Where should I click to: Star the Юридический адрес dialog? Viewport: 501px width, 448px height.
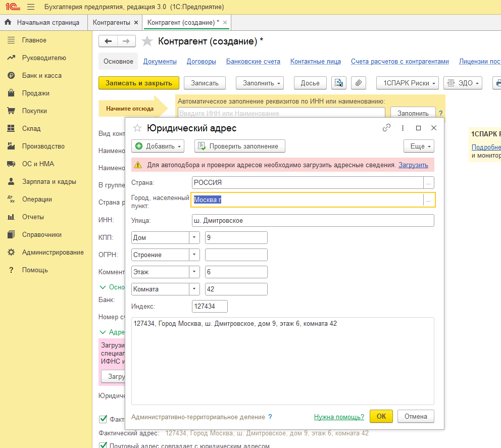(137, 128)
